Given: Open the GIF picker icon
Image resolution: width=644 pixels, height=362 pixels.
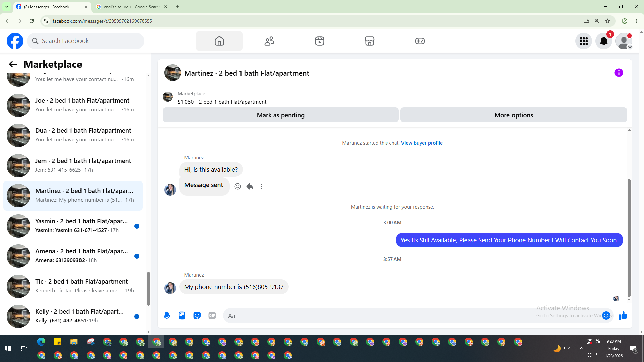Looking at the screenshot, I should click(212, 315).
